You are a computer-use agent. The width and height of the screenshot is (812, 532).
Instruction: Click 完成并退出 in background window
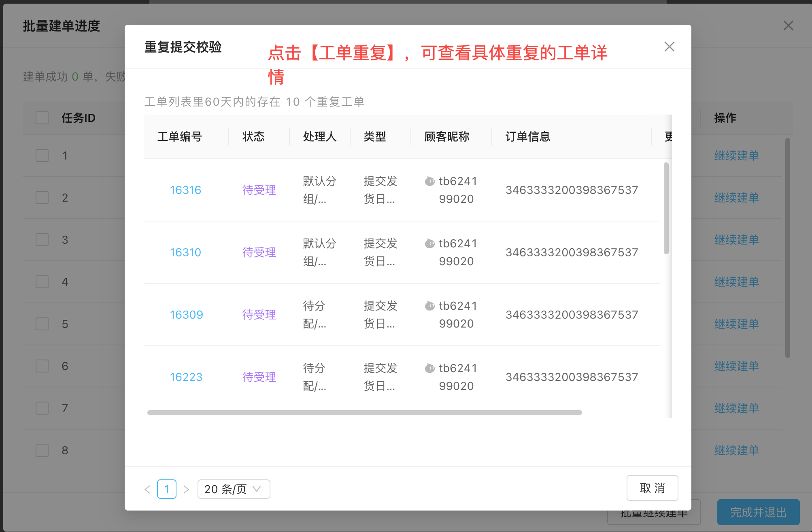click(x=758, y=512)
